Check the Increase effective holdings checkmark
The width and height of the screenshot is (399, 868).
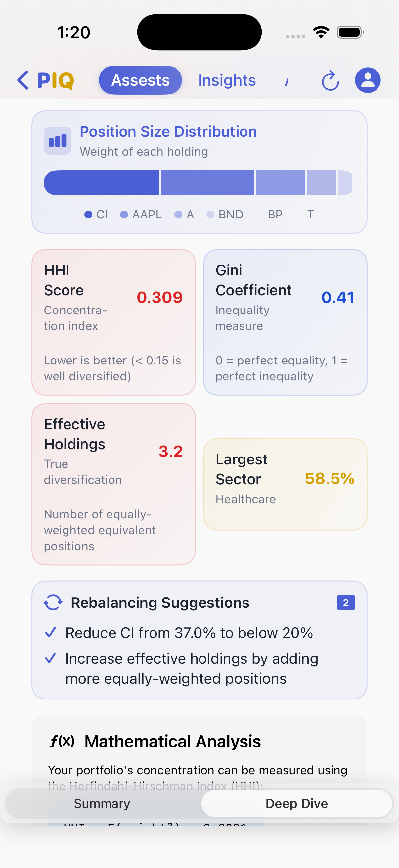click(x=51, y=658)
